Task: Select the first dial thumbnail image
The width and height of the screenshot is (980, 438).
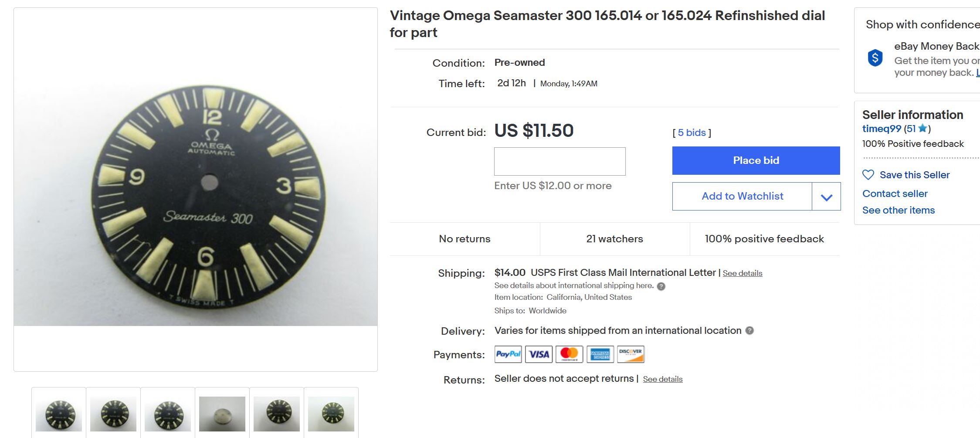Action: (x=59, y=413)
